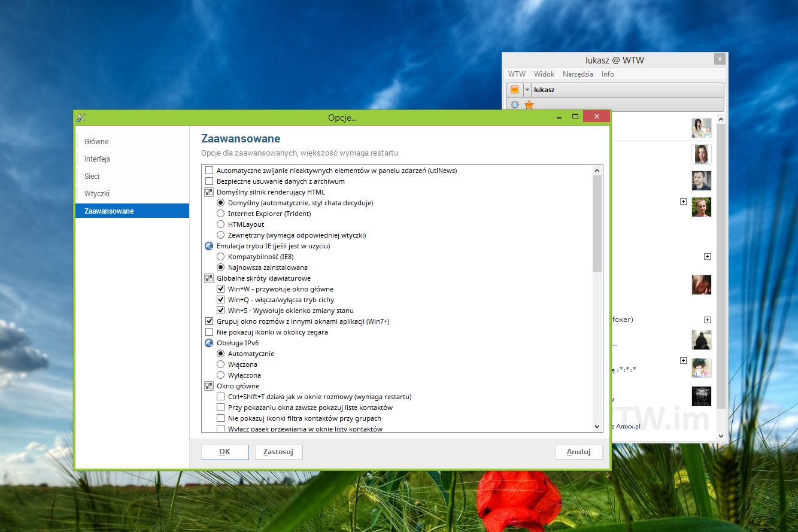The width and height of the screenshot is (798, 532).
Task: Enable automatyczne zwijanie nieaktywnych elementów checkbox
Action: click(209, 171)
